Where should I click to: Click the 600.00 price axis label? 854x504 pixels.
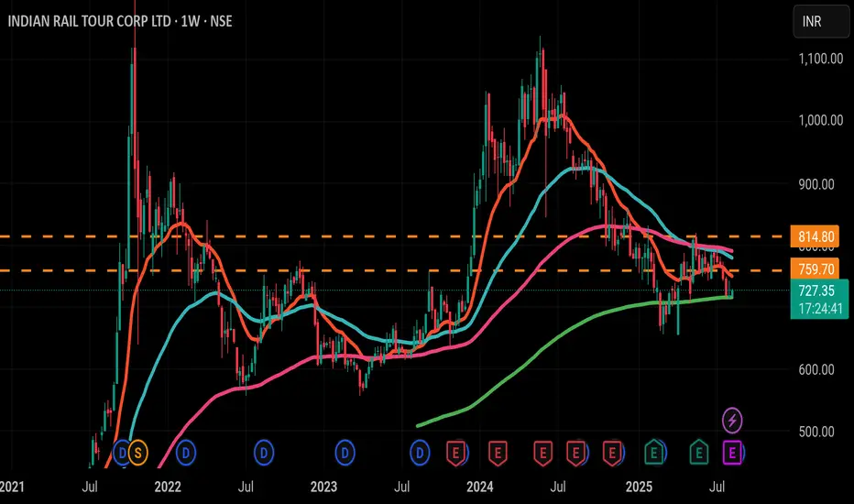click(816, 370)
